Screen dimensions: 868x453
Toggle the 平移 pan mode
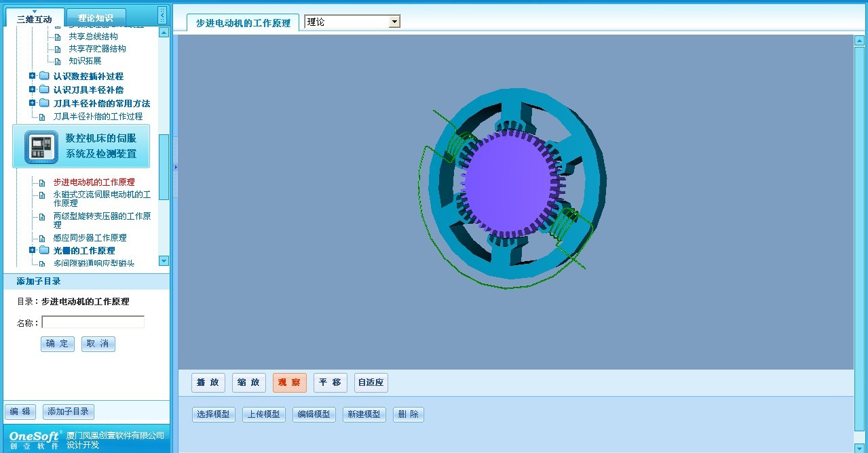(x=331, y=382)
